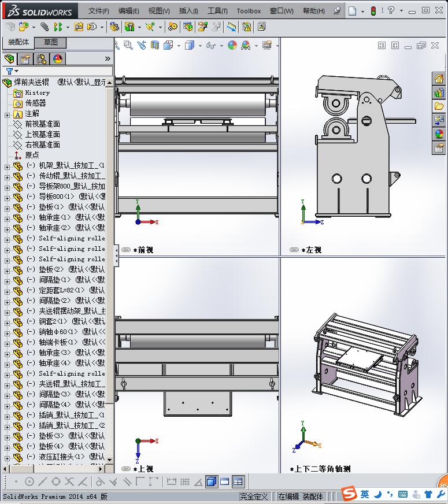Expand the 导板800<1> component node

pos(7,198)
